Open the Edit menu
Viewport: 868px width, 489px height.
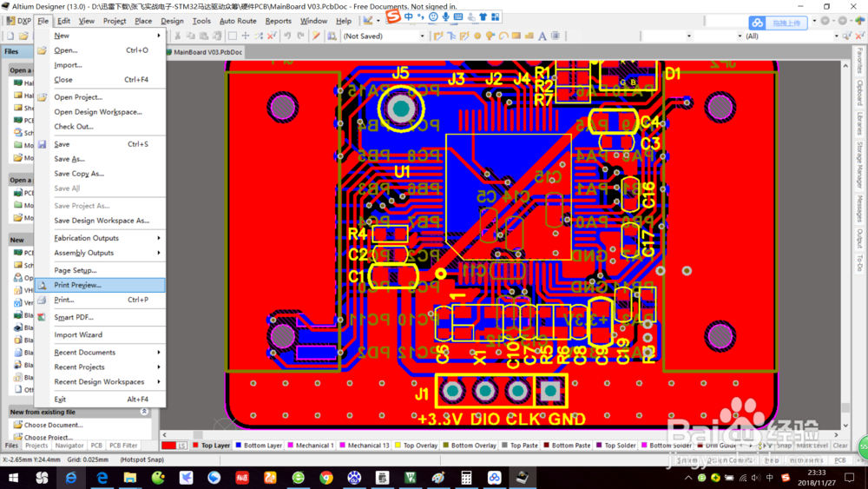click(x=63, y=21)
